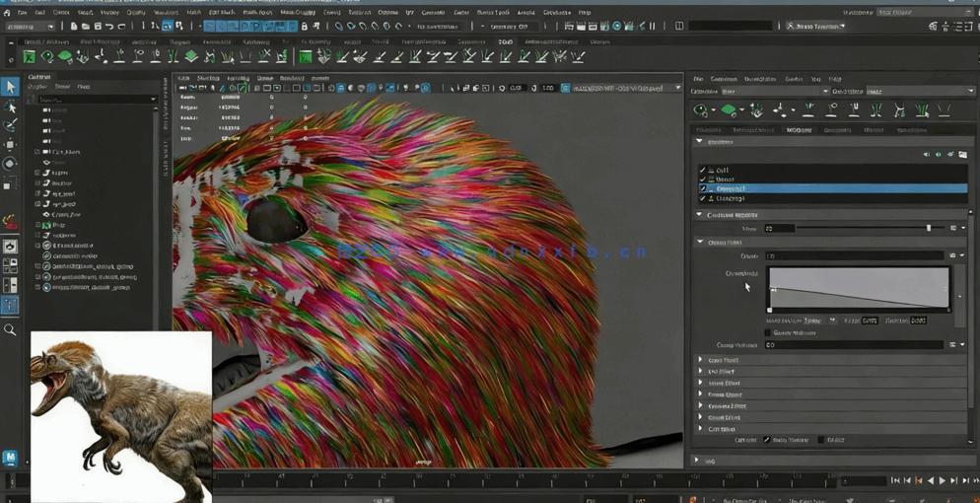Screen dimensions: 980x503
Task: Click the play forward button in playback controls
Action: click(943, 481)
